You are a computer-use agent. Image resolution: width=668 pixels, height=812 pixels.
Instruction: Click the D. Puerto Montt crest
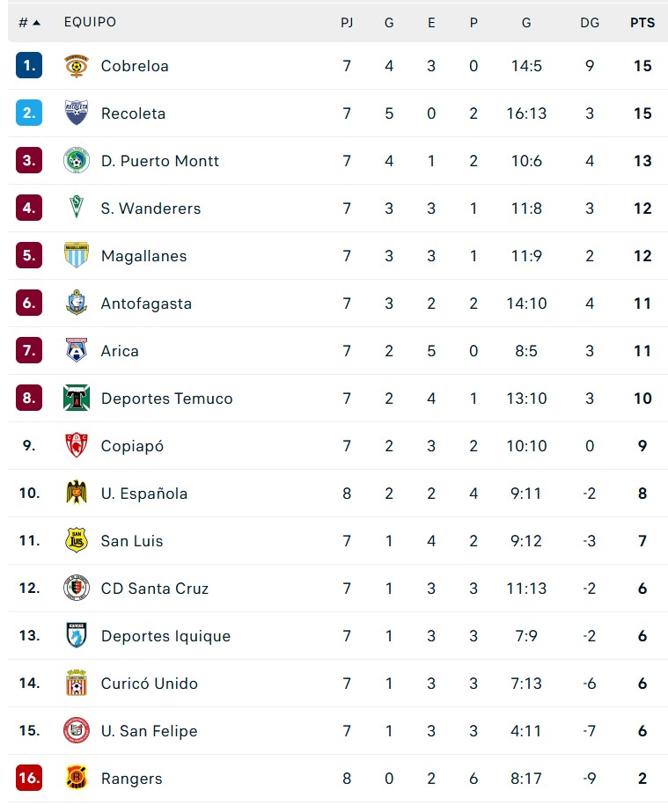77,161
